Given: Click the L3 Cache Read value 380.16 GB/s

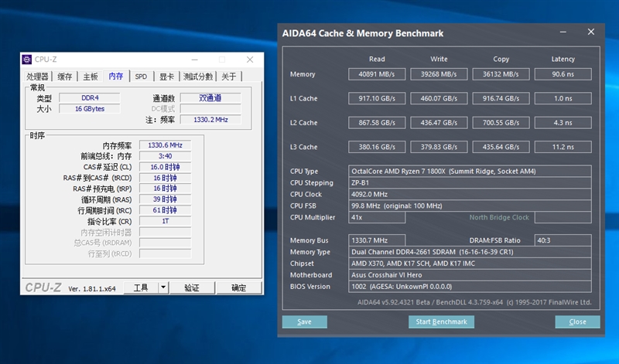Looking at the screenshot, I should coord(377,147).
